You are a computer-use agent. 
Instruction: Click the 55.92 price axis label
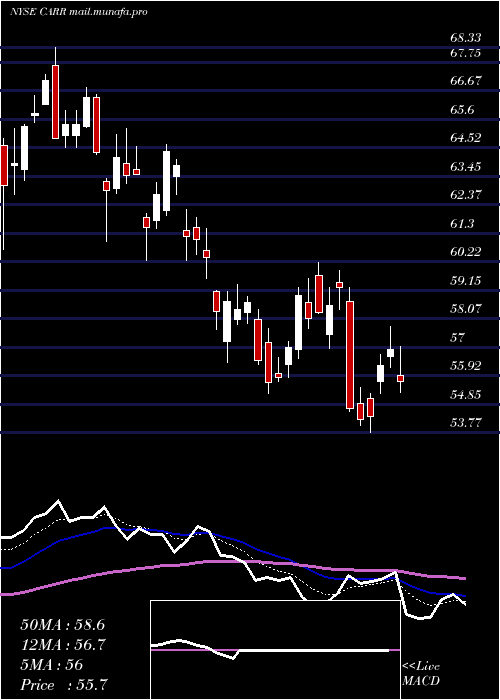[x=466, y=366]
